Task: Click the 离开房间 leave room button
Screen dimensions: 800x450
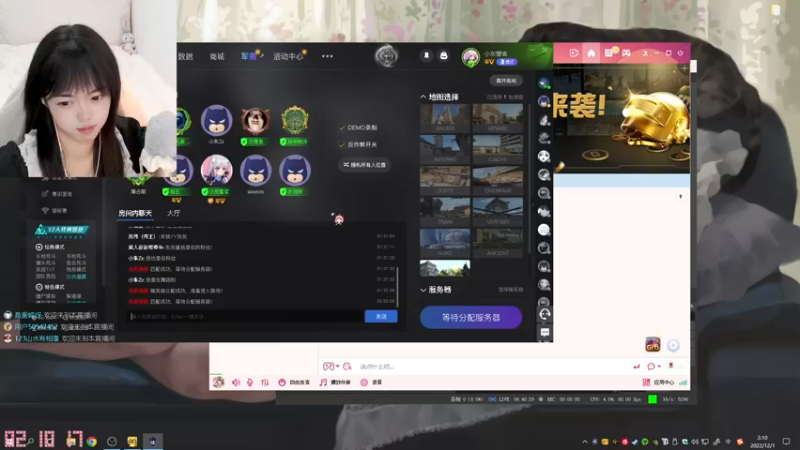Action: click(506, 81)
